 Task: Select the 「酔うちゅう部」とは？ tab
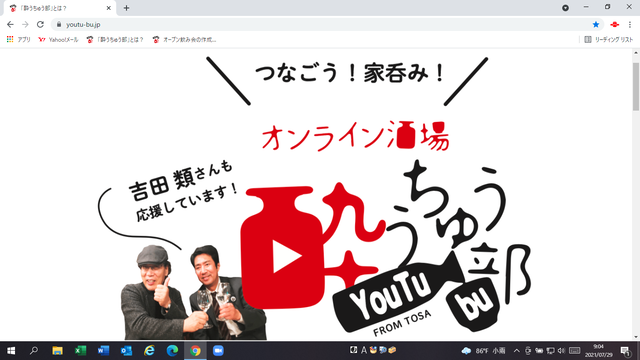(60, 8)
